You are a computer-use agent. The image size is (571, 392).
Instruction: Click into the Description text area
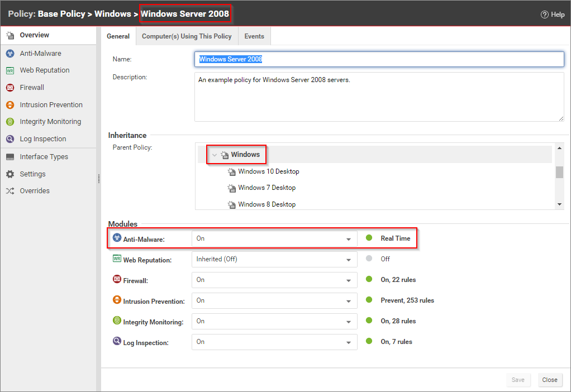point(379,97)
